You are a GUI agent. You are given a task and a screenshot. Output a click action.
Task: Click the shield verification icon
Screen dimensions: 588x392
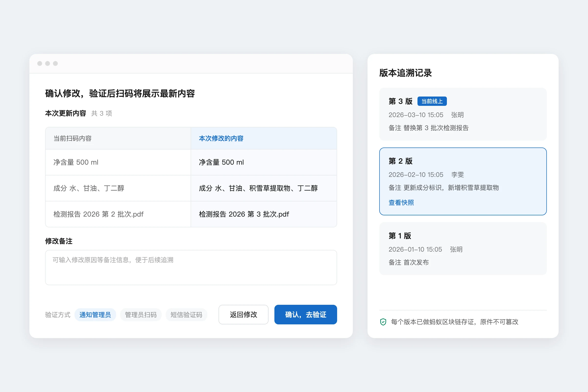383,322
